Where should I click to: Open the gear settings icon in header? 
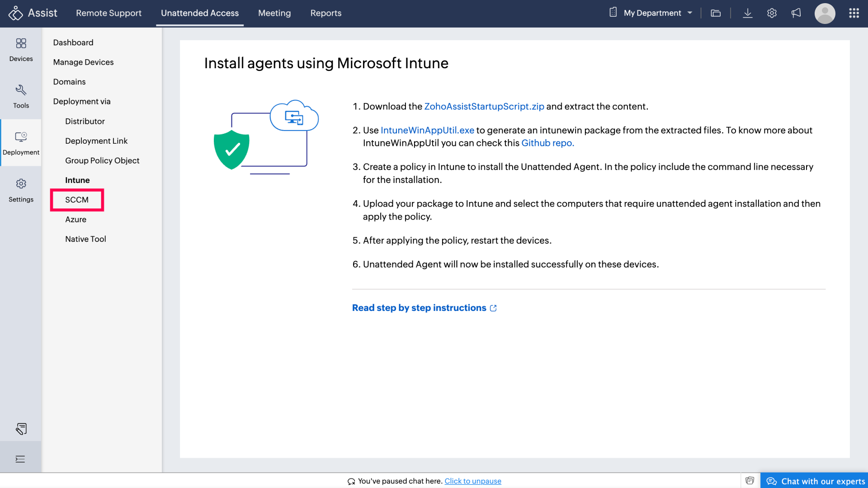pyautogui.click(x=772, y=13)
